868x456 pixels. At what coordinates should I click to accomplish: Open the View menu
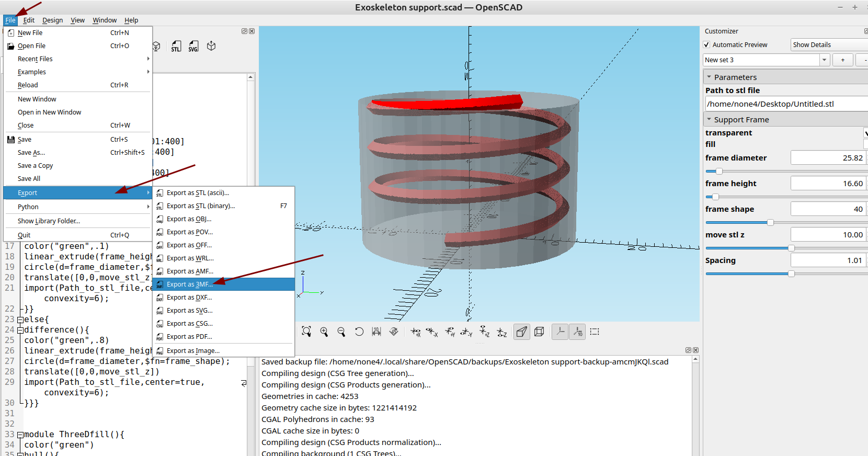pyautogui.click(x=77, y=20)
